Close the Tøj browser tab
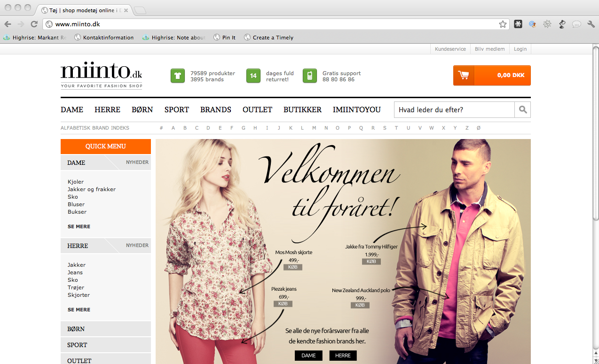This screenshot has height=364, width=599. tap(126, 10)
